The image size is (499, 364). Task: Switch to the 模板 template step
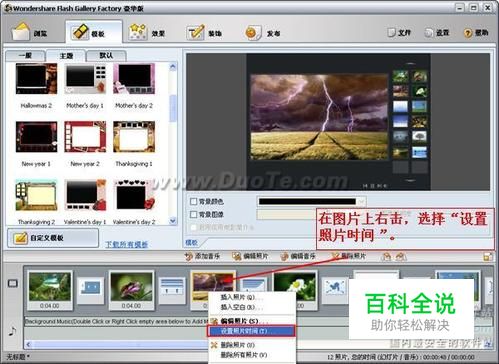(x=94, y=33)
